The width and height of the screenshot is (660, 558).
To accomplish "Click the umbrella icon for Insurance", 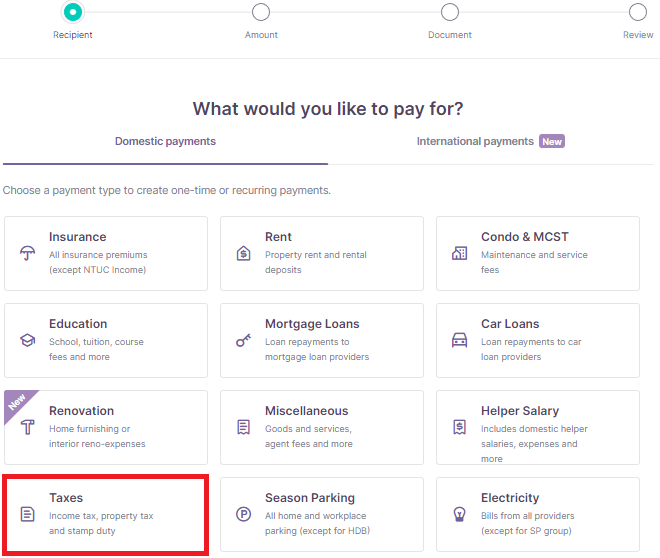I will [x=28, y=253].
